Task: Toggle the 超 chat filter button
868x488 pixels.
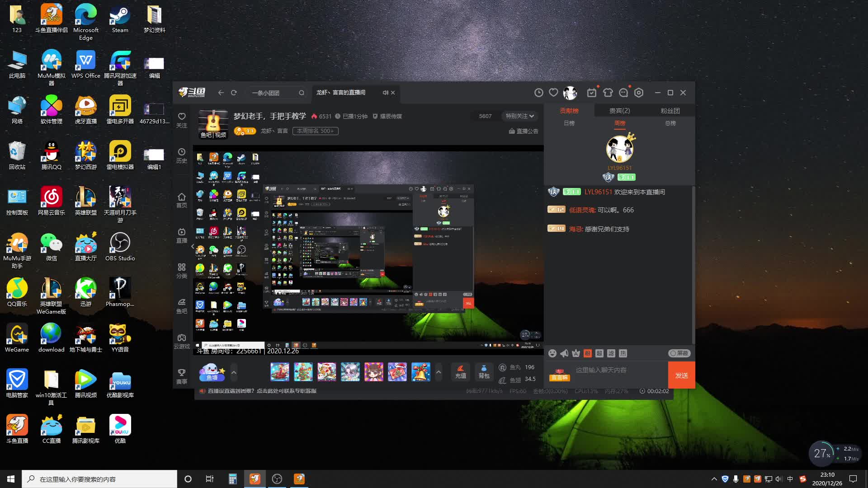Action: [x=599, y=353]
